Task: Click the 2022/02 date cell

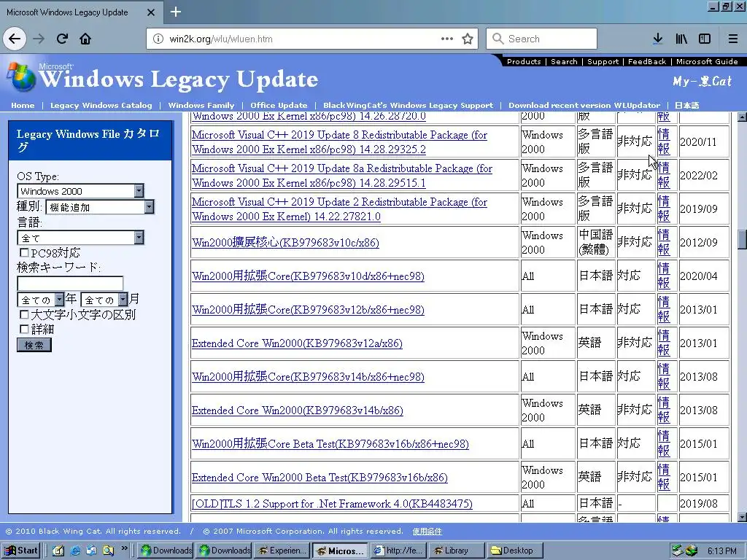Action: click(x=704, y=175)
